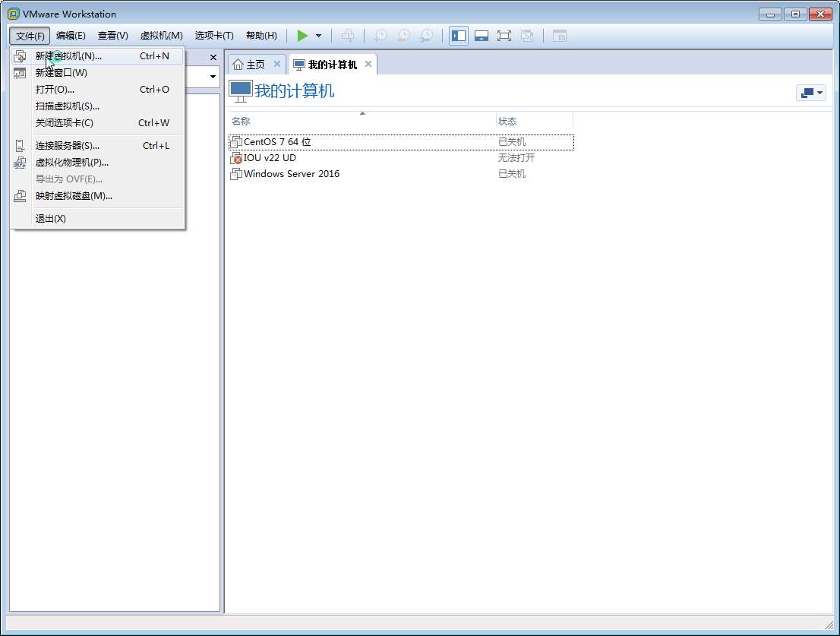Toggle the library sidebar view button
This screenshot has width=840, height=636.
click(459, 36)
